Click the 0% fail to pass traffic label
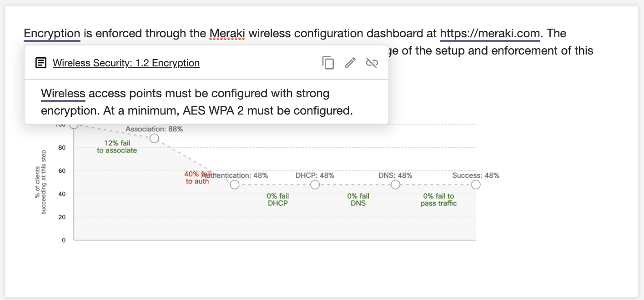The width and height of the screenshot is (644, 300). tap(438, 200)
